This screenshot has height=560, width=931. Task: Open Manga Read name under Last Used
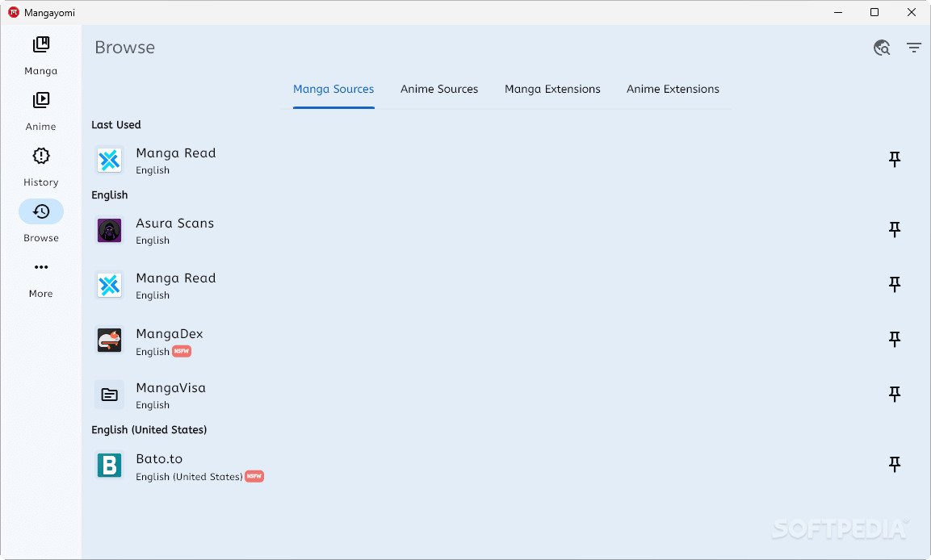click(176, 153)
